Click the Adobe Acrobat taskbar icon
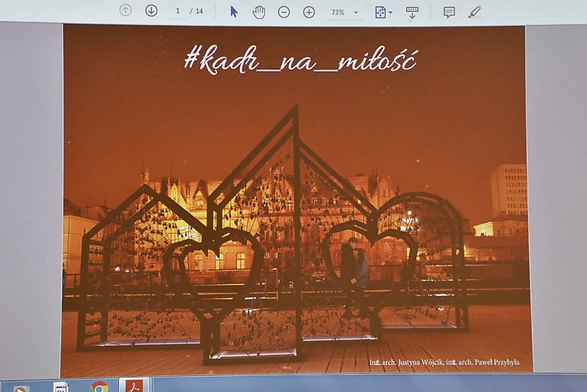The width and height of the screenshot is (587, 392). pos(134,387)
